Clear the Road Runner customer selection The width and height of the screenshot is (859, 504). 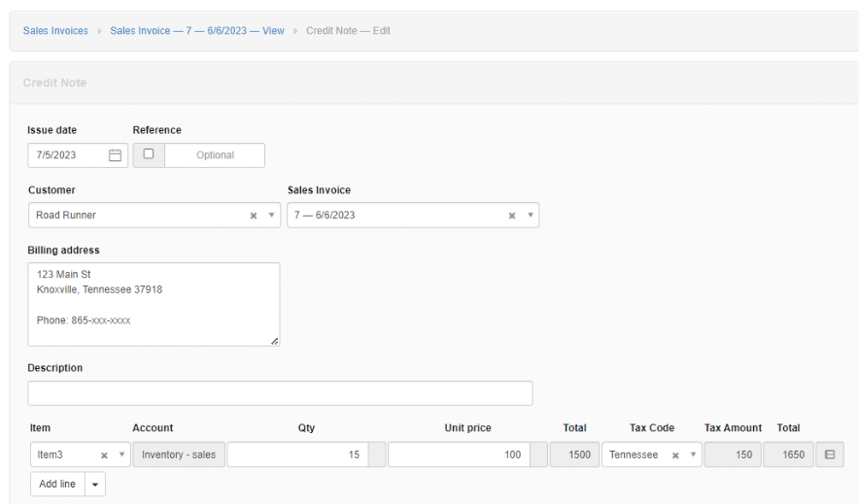tap(253, 216)
